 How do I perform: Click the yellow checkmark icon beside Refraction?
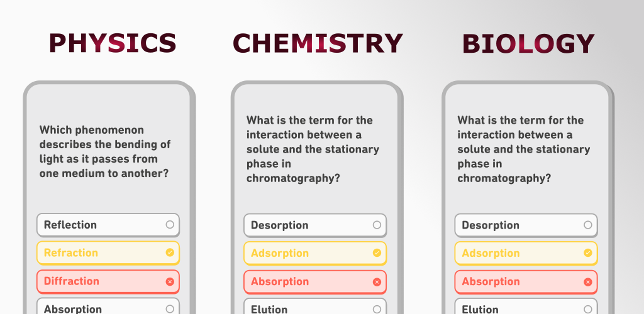170,252
